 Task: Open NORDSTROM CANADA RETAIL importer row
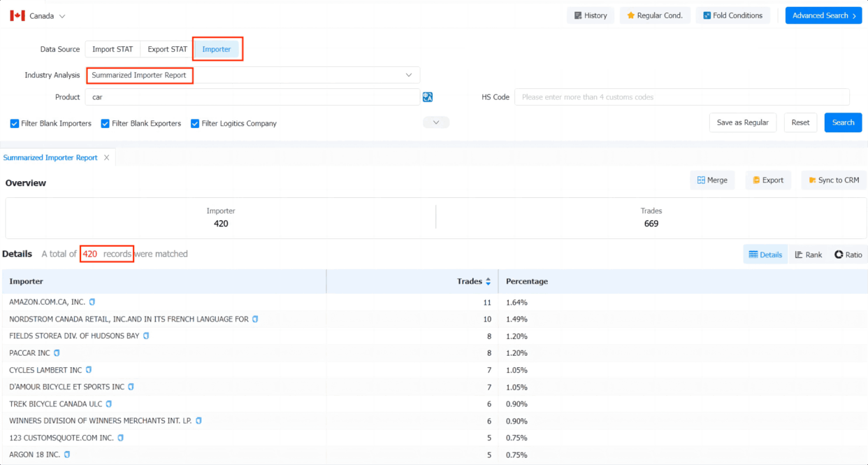(129, 319)
